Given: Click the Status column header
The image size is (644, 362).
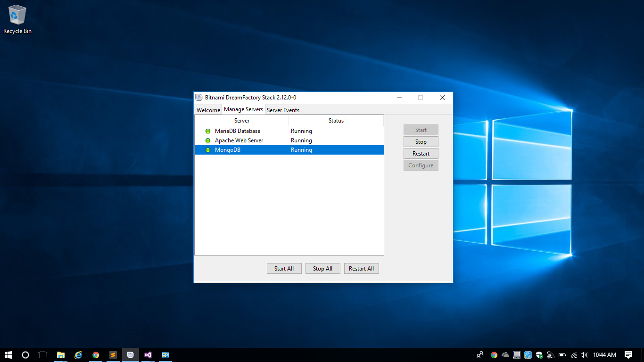Looking at the screenshot, I should pos(336,121).
